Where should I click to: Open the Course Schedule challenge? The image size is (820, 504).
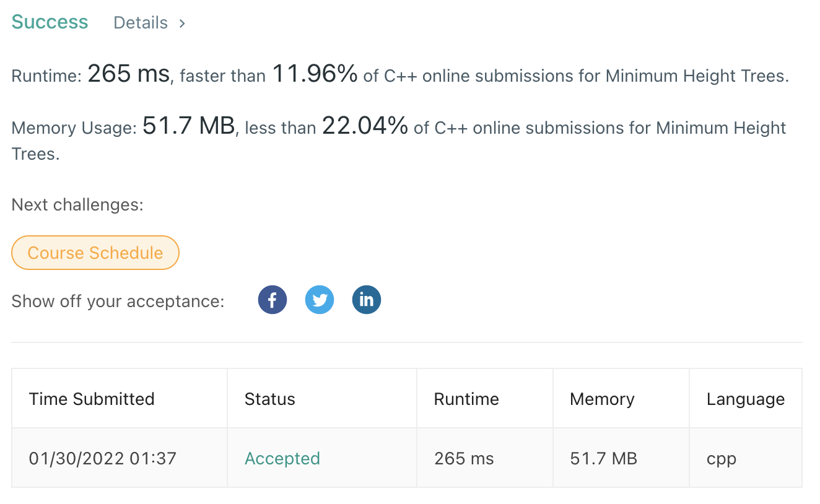[95, 253]
